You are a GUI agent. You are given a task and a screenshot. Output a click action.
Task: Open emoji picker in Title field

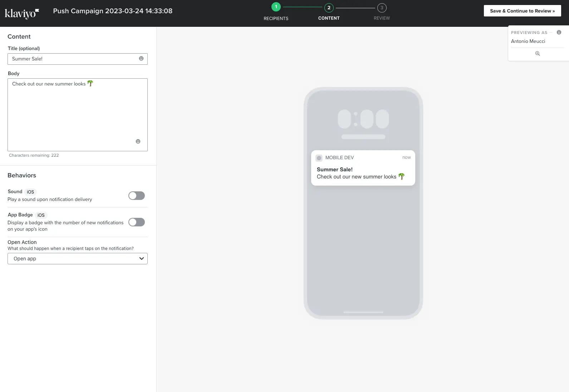(141, 59)
